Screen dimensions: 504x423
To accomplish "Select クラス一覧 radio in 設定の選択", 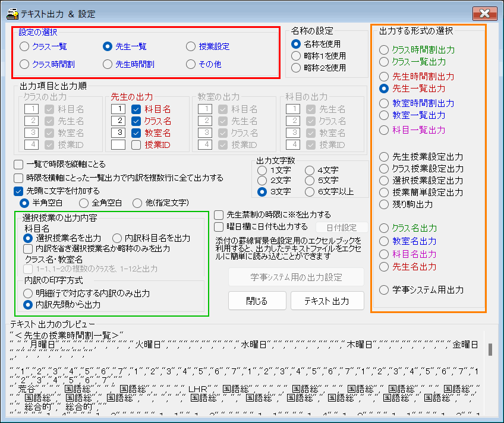I will tap(24, 46).
